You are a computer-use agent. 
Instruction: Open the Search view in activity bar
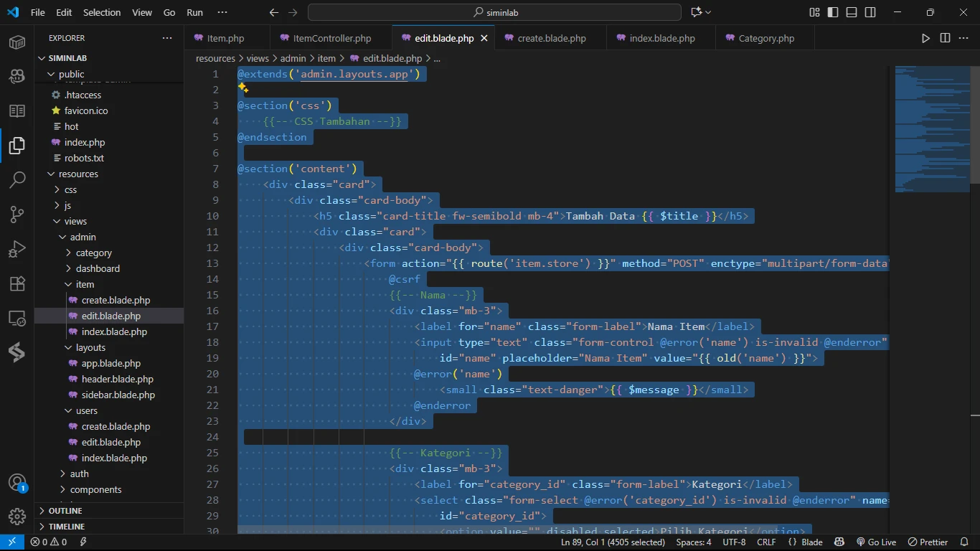click(x=17, y=180)
